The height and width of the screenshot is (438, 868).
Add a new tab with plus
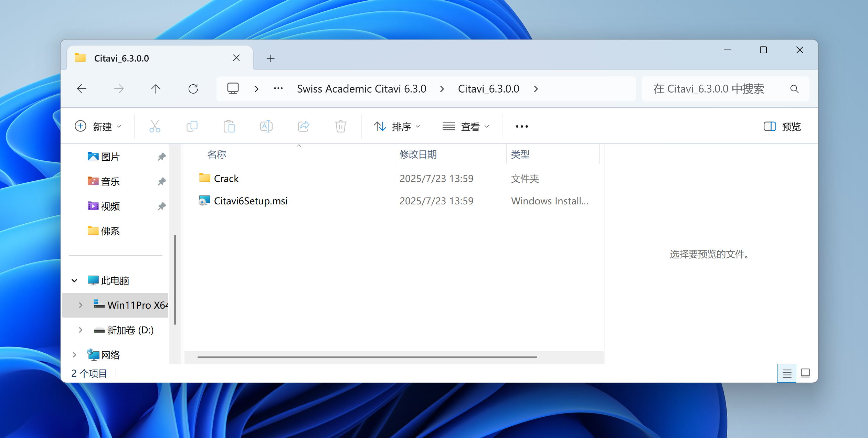271,58
